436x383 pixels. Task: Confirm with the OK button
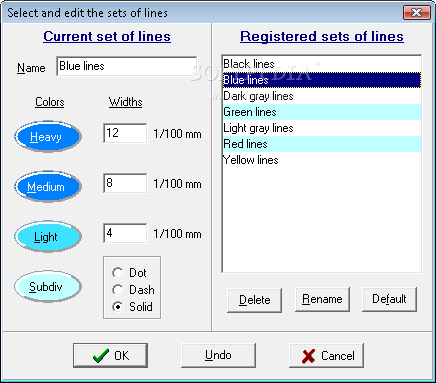110,356
